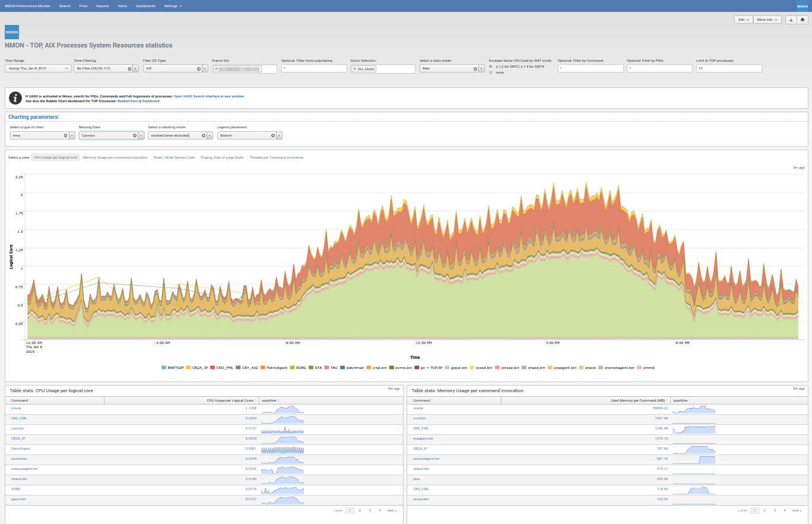Clear the Filter OS Type AIX selection
Screen dimensions: 812x524
[x=199, y=69]
